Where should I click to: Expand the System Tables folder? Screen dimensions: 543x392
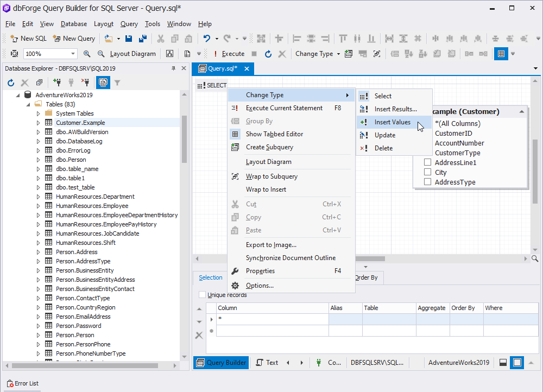coord(38,113)
